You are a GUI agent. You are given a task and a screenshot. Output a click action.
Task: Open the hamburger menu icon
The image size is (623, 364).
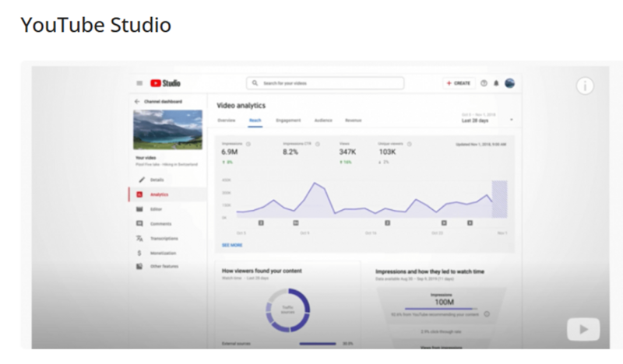(x=139, y=83)
